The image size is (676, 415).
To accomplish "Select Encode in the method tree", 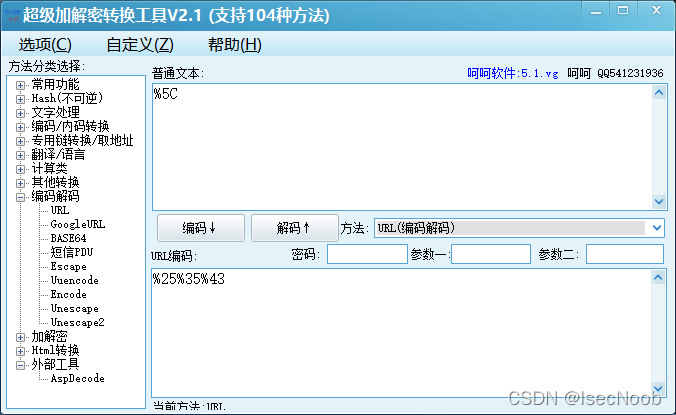I will (x=68, y=294).
